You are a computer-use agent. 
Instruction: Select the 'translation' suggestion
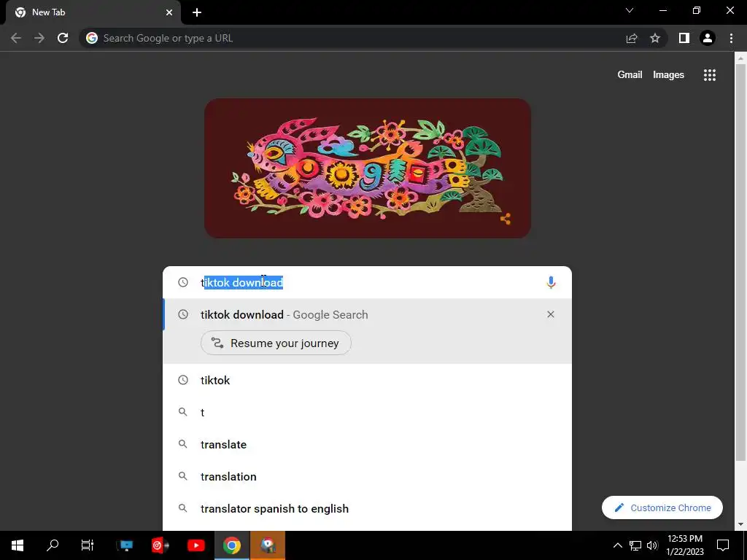(x=368, y=477)
